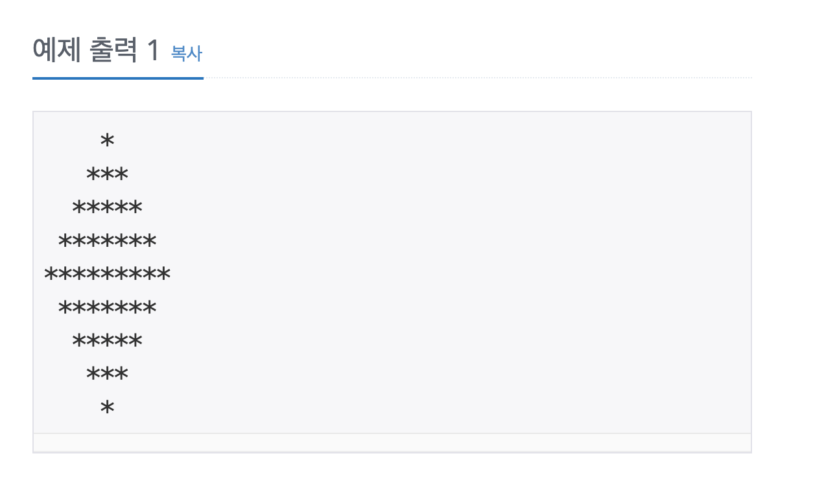Screen dimensions: 813x504
Task: Click the seven-star fourth row
Action: tap(107, 240)
